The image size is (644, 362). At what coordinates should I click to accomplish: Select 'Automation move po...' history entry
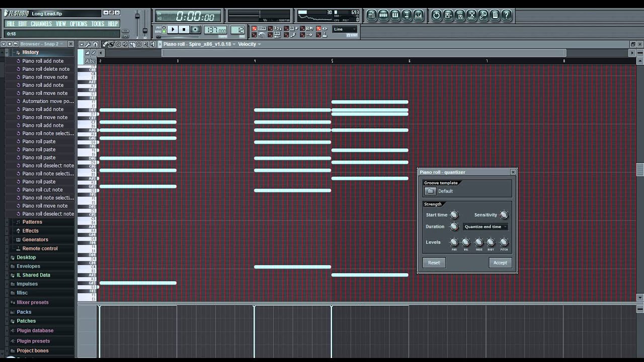click(48, 101)
